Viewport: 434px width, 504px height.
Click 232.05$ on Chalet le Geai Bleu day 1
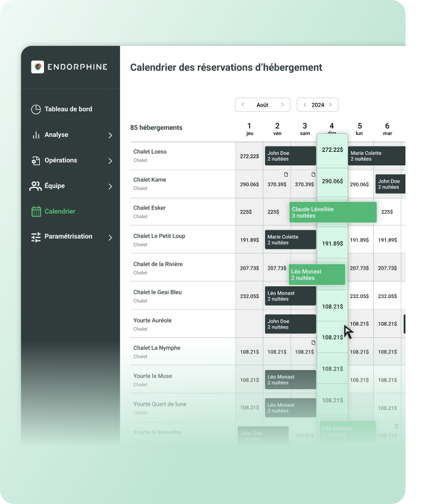(249, 296)
